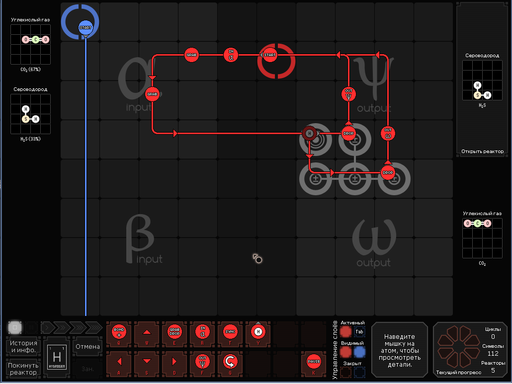The image size is (512, 384).
Task: Toggle blue layer visibility under Видимый
Action: [x=359, y=352]
